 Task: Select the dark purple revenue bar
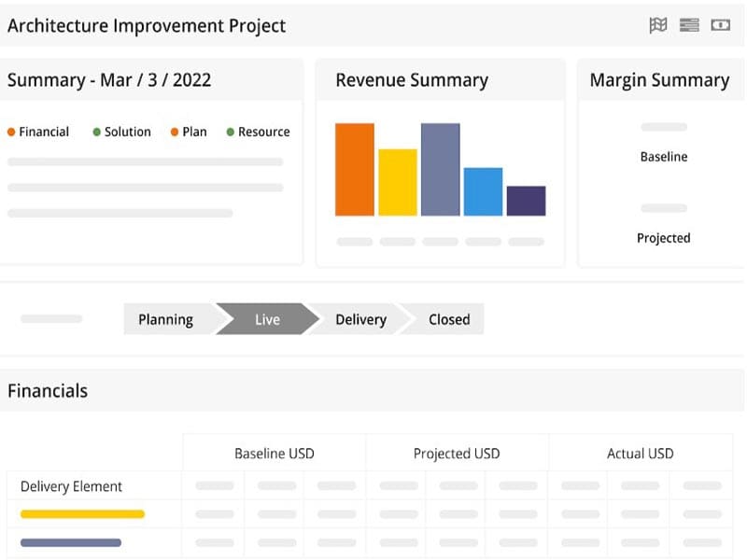pyautogui.click(x=526, y=201)
